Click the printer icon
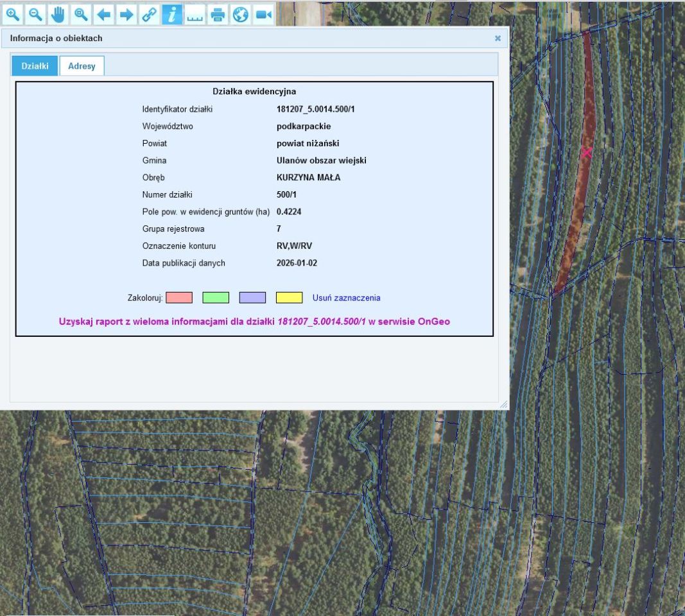The image size is (685, 616). pos(218,14)
